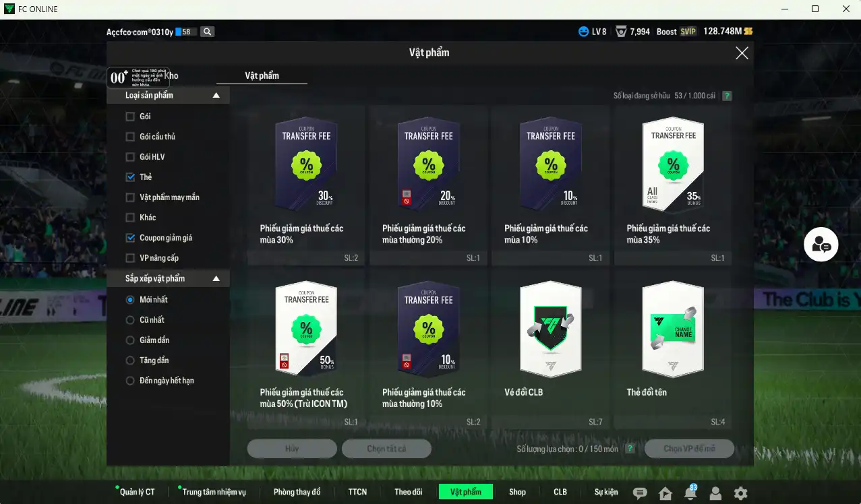Open the profile person icon in the bottom bar
The image size is (861, 504).
(x=715, y=493)
